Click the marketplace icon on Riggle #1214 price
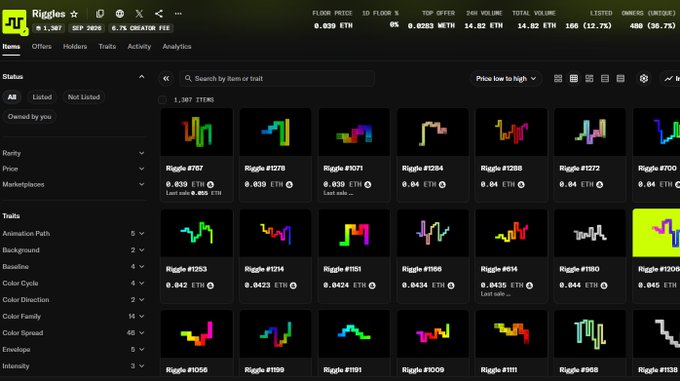 click(x=293, y=286)
